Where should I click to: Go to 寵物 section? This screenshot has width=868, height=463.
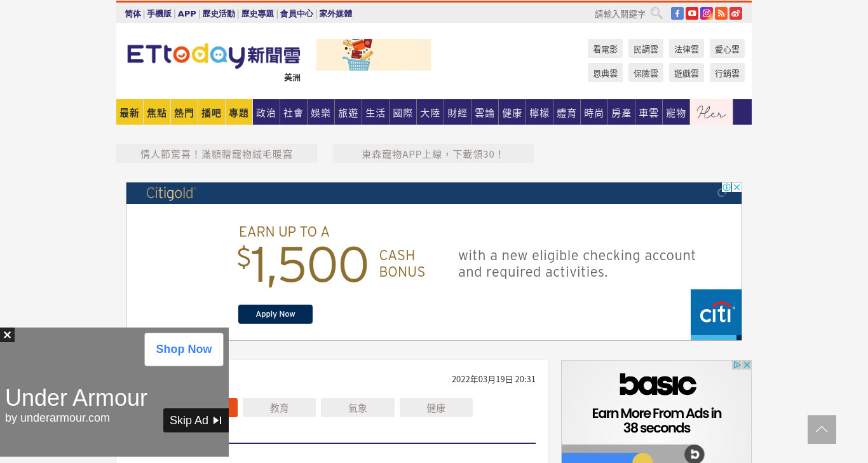(x=676, y=112)
